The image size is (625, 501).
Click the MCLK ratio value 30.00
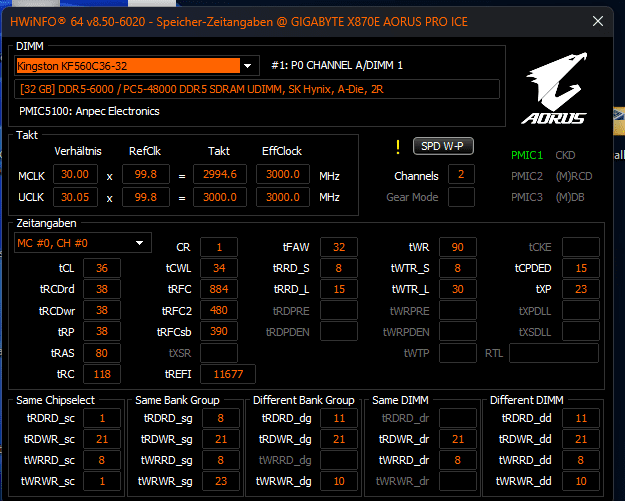pos(75,174)
